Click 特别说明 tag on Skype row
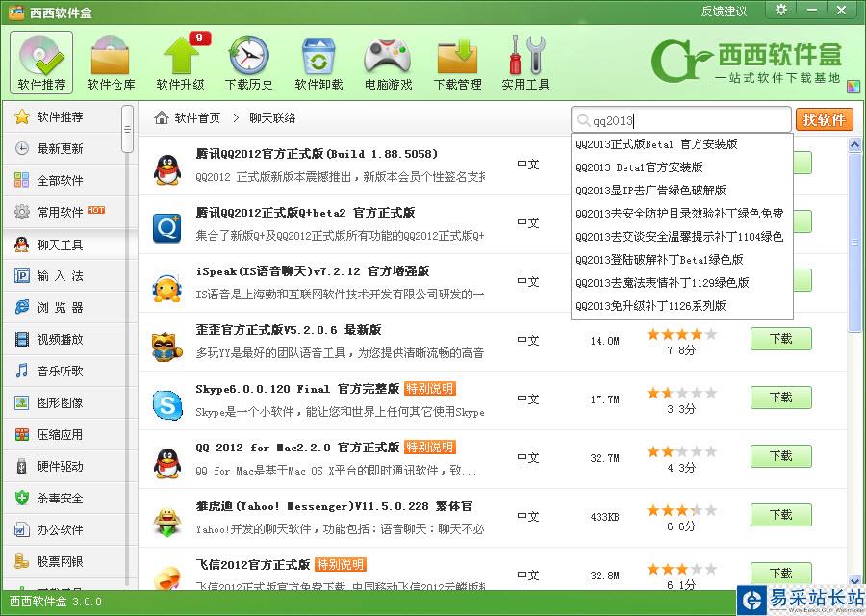The height and width of the screenshot is (616, 866). [x=430, y=389]
